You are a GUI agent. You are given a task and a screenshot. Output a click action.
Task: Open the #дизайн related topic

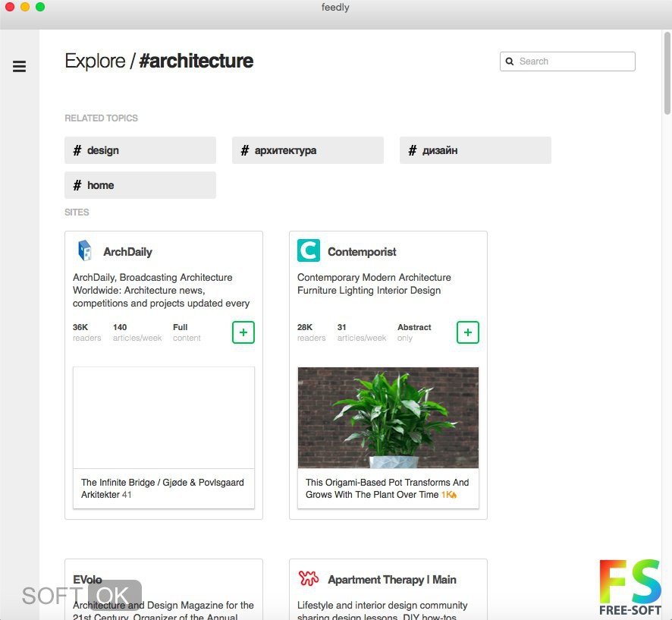pyautogui.click(x=476, y=150)
